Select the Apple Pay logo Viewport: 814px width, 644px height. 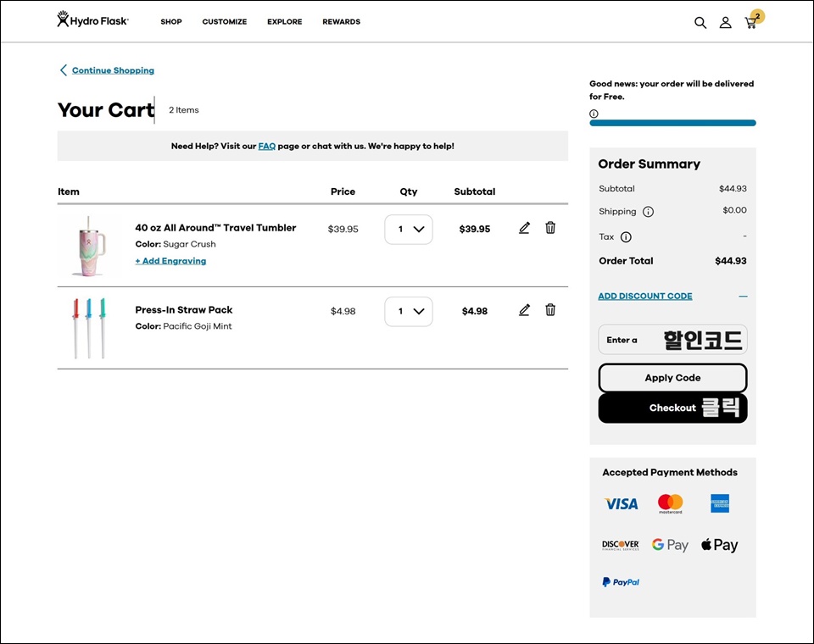(x=720, y=545)
